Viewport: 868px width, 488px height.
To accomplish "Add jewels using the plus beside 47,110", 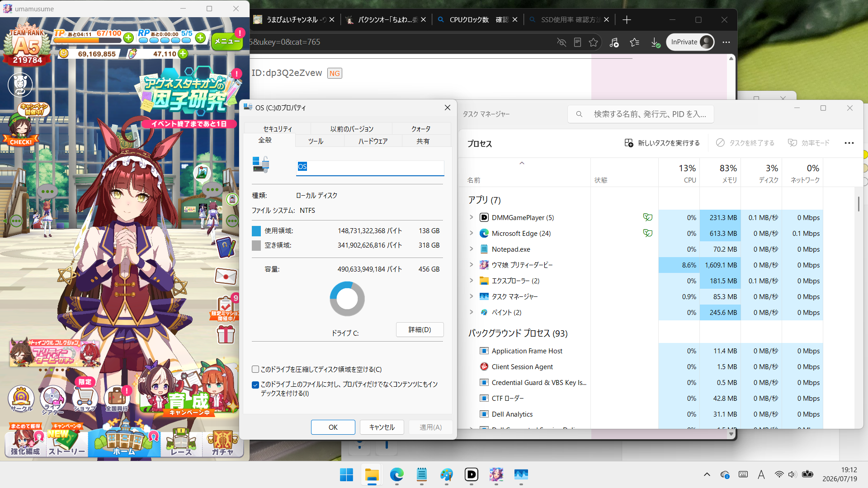I will [183, 54].
